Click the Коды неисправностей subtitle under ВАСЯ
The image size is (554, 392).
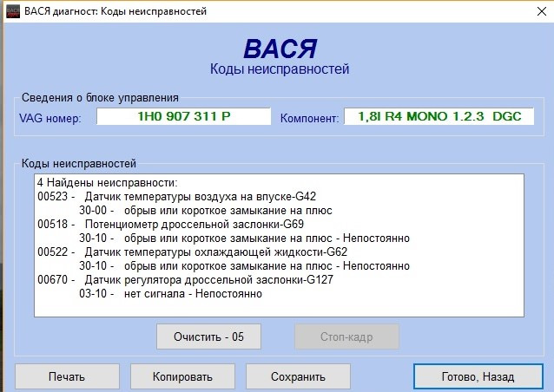(x=280, y=69)
